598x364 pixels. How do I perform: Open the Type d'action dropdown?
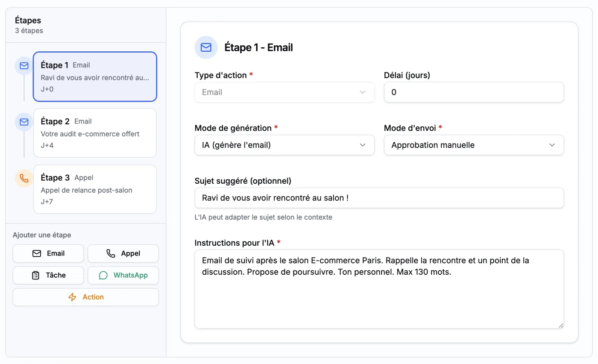tap(284, 92)
